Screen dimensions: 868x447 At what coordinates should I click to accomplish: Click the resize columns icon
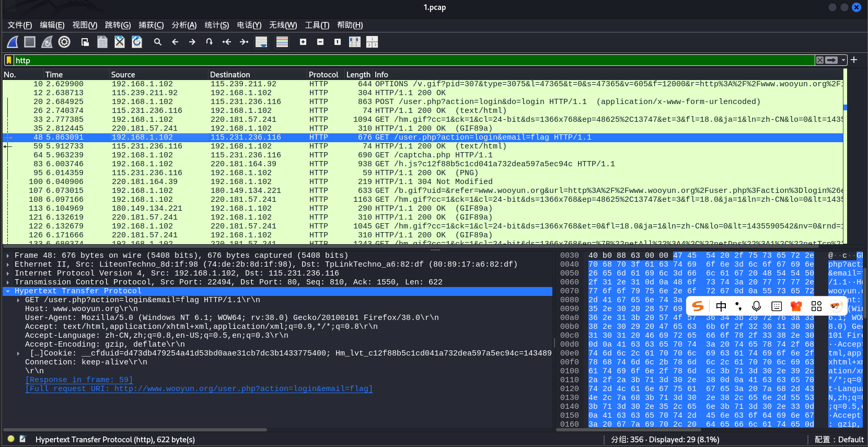tap(355, 42)
